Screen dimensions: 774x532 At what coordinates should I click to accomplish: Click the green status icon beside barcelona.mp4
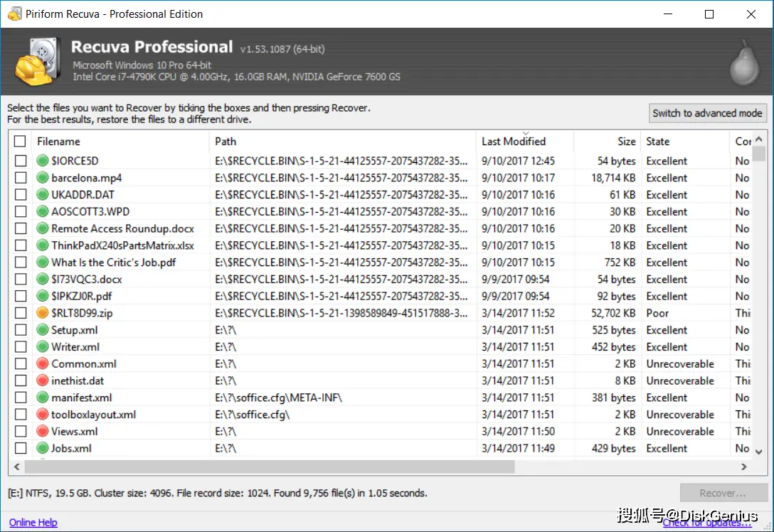coord(43,178)
